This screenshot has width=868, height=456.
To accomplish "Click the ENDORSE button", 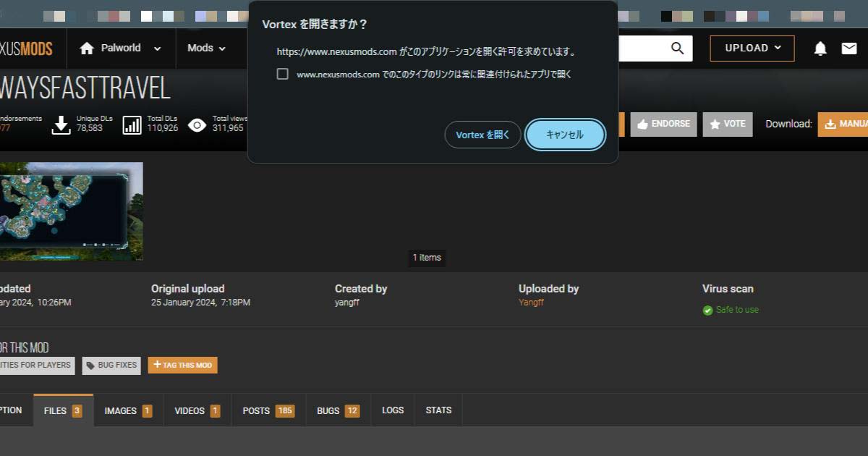I will [664, 124].
